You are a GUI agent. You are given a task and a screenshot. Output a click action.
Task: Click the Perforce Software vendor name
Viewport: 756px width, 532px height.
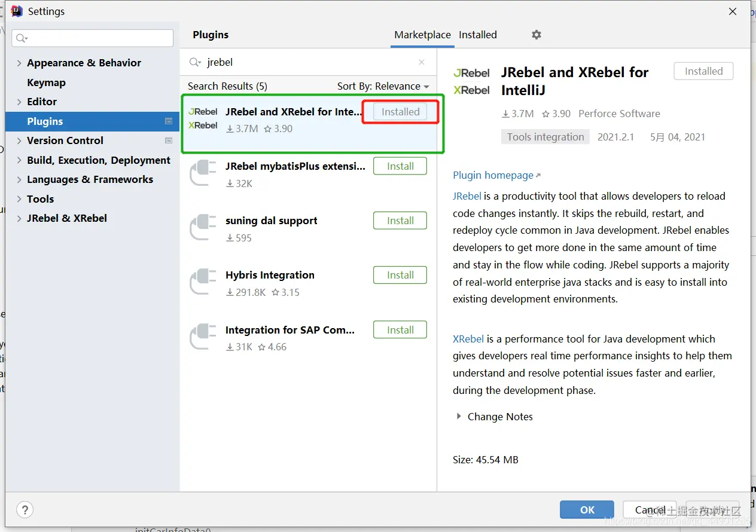[x=619, y=114]
